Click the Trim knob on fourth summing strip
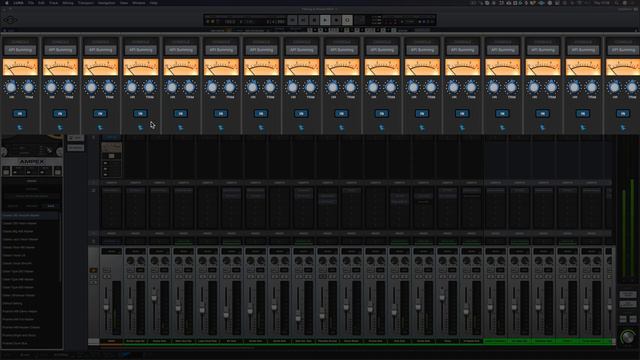 pos(150,87)
